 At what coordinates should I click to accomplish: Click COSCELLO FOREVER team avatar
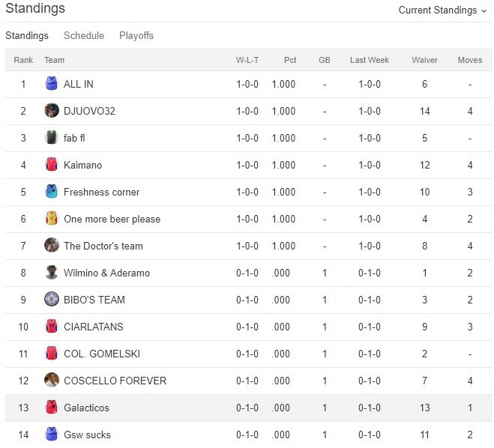click(52, 381)
